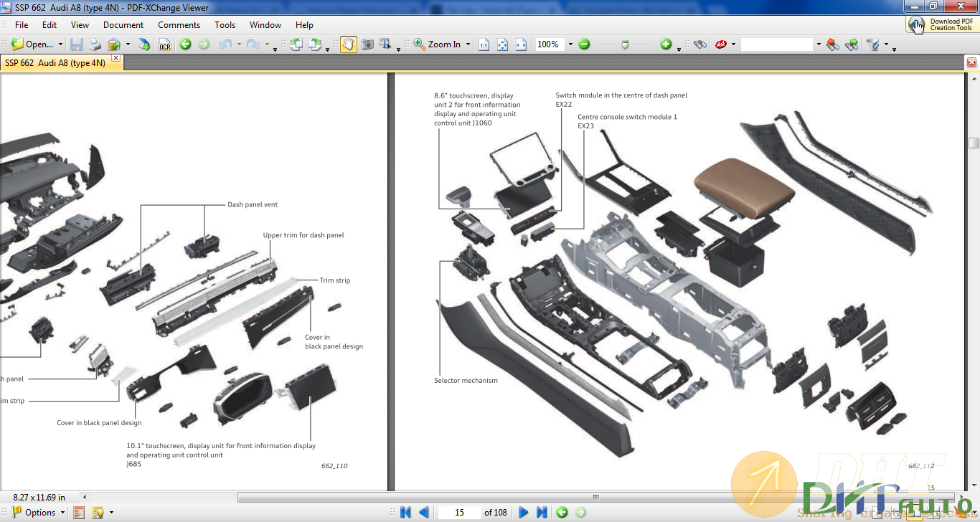
Task: Click the bottom green Previous View arrow
Action: [562, 512]
